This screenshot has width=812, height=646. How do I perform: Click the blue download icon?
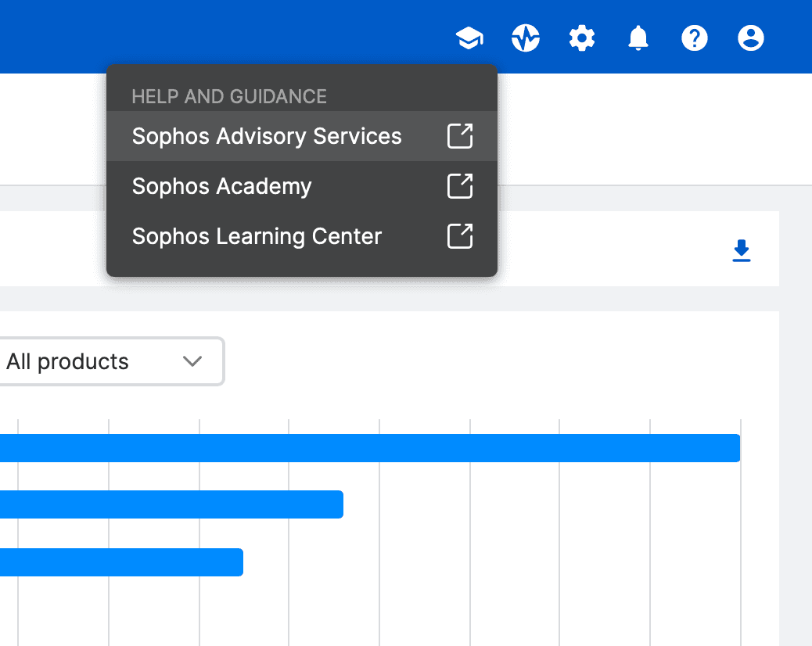pos(742,250)
